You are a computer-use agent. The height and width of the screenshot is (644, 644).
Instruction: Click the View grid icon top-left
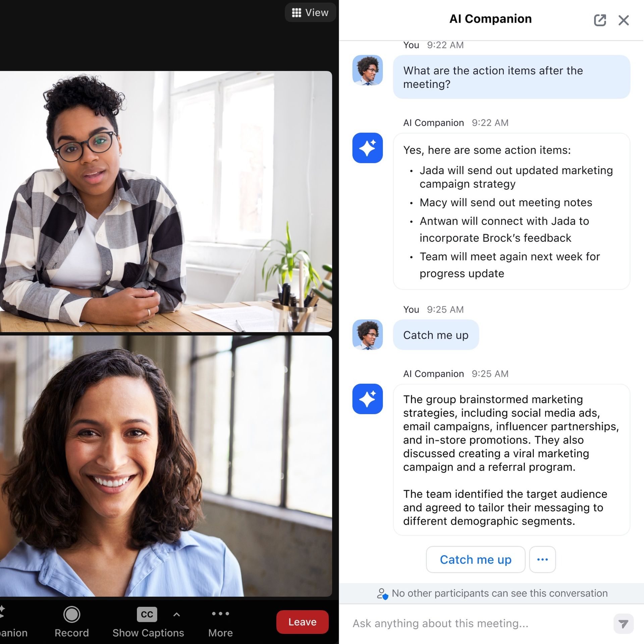295,12
